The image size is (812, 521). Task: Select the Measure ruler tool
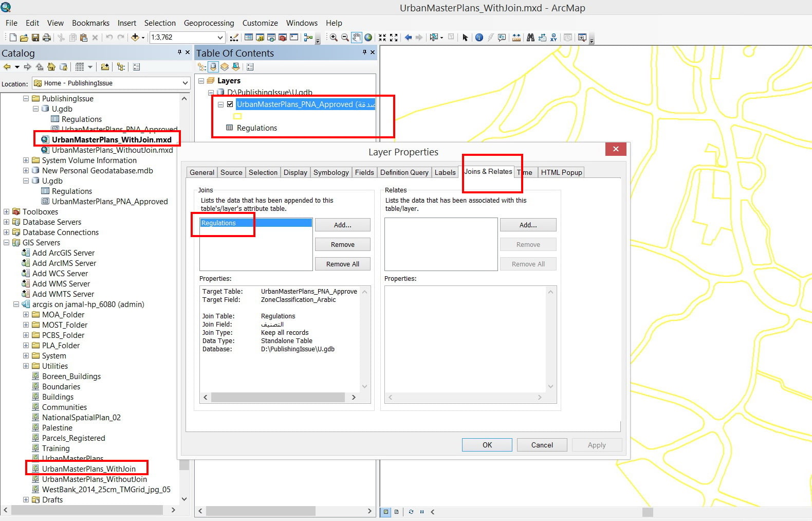(516, 38)
